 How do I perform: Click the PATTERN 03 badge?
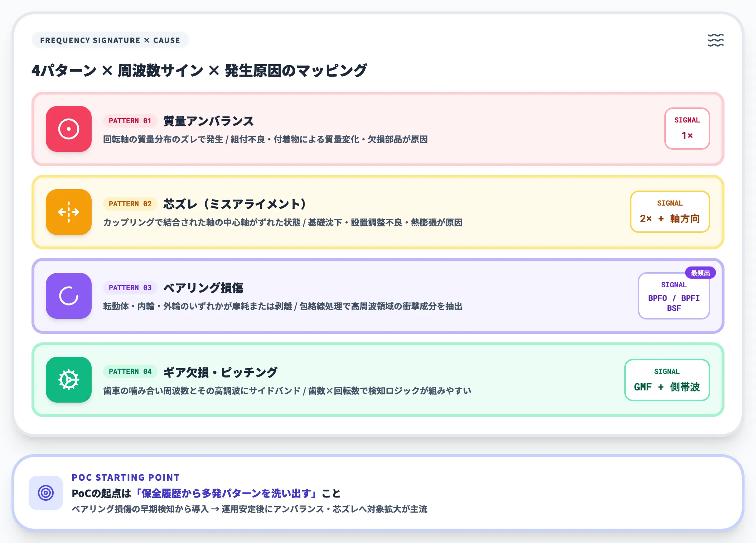(x=130, y=288)
